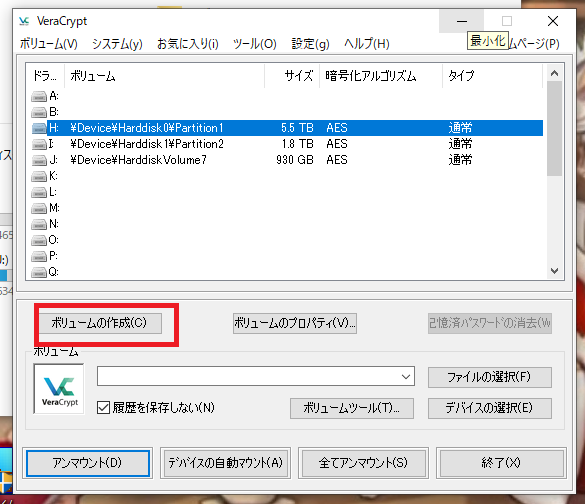Screen dimensions: 585x504
Task: Click the デバイスの選択(E) button
Action: 489,408
